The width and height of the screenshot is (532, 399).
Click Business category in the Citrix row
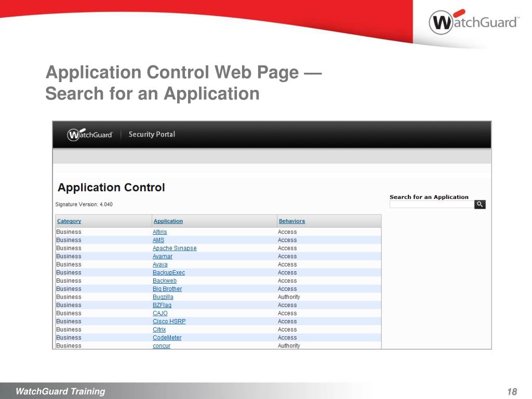point(69,329)
